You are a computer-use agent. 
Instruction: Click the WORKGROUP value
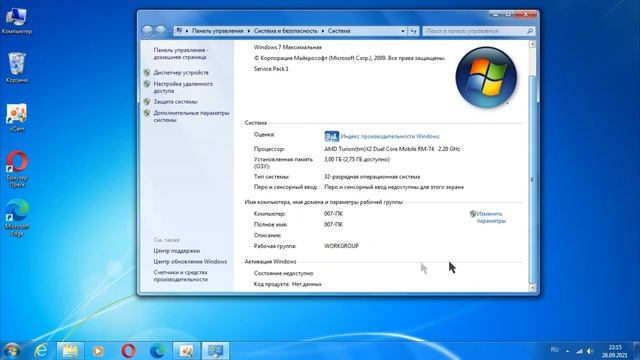pyautogui.click(x=341, y=246)
